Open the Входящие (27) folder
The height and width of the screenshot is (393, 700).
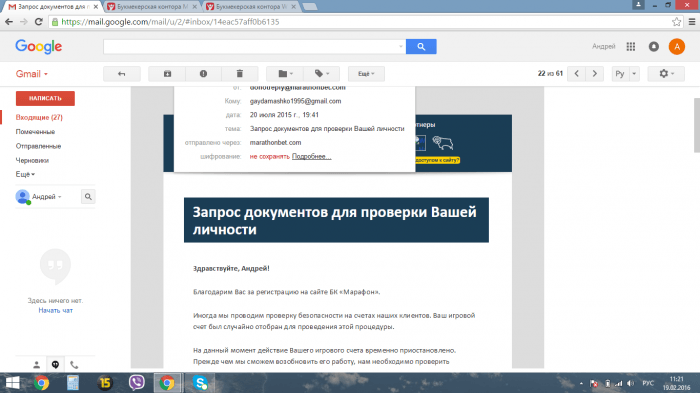39,117
